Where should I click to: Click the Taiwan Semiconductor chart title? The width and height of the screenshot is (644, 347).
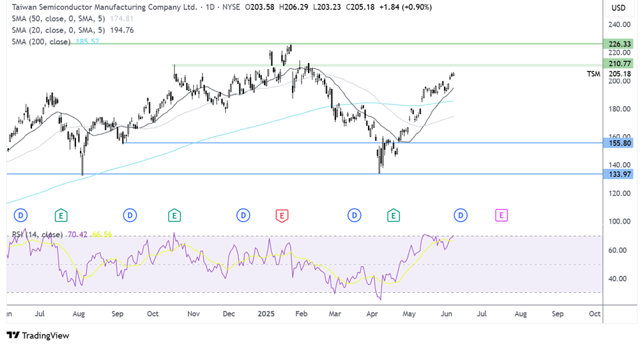pos(104,7)
